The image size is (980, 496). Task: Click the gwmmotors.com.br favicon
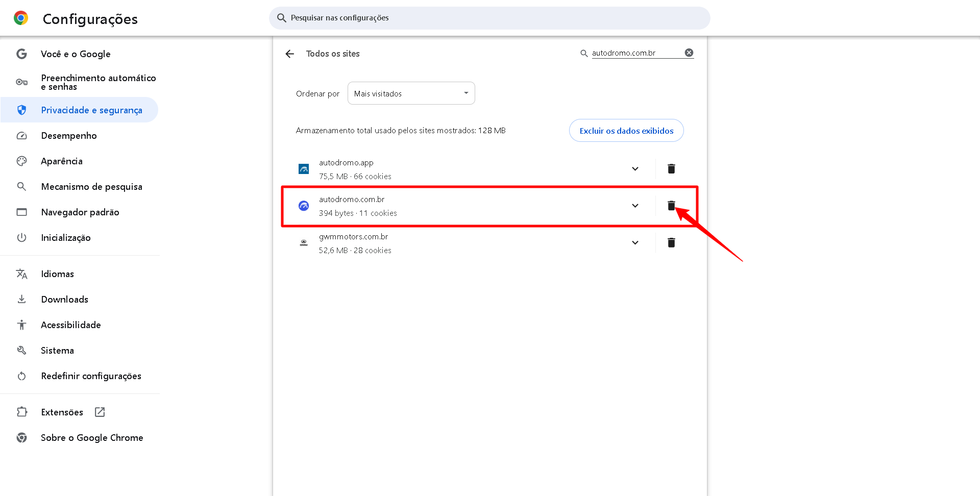pyautogui.click(x=304, y=243)
